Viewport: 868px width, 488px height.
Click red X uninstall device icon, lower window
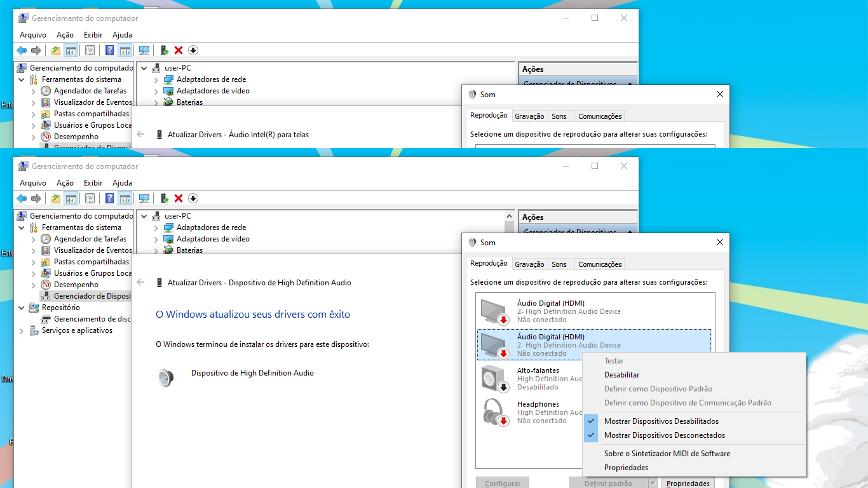[179, 198]
